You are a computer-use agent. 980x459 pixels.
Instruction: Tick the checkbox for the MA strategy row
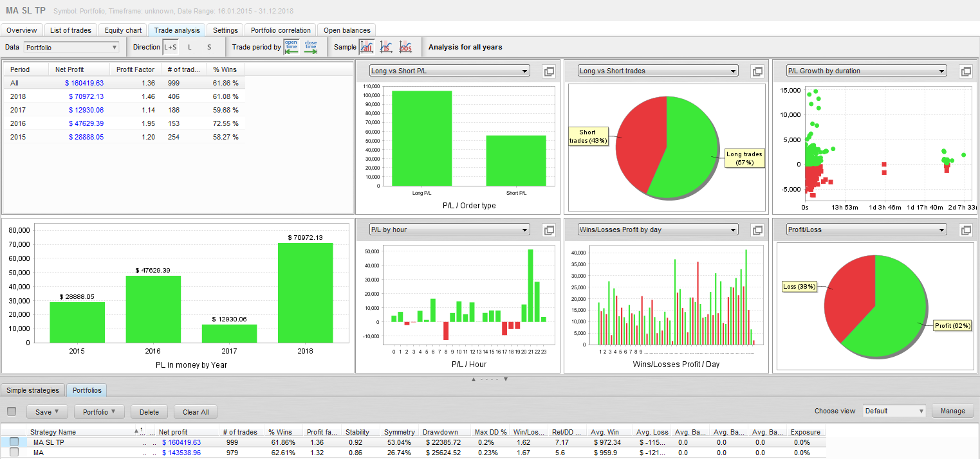(x=14, y=453)
